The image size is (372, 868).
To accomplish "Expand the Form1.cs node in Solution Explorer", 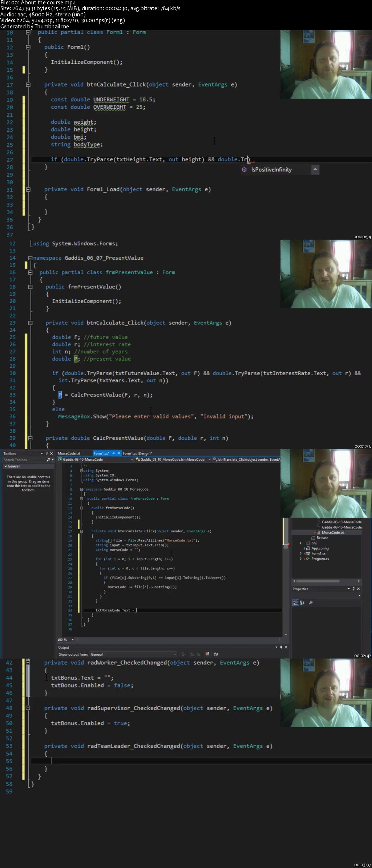I will [300, 553].
